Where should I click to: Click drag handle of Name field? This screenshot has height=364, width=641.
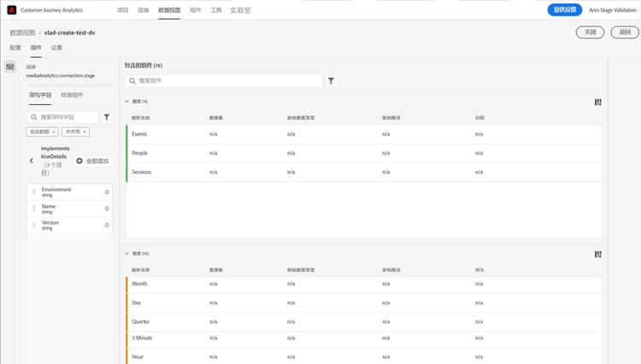pyautogui.click(x=34, y=208)
